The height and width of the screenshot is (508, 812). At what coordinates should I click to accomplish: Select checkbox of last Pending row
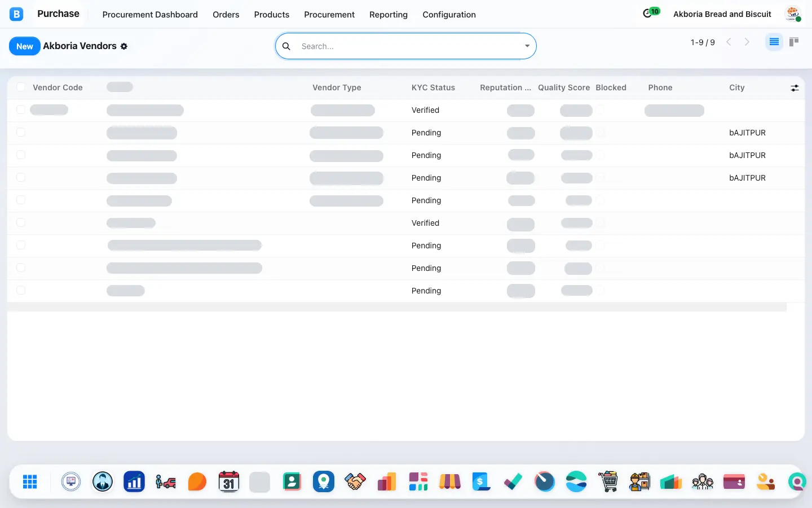tap(21, 290)
